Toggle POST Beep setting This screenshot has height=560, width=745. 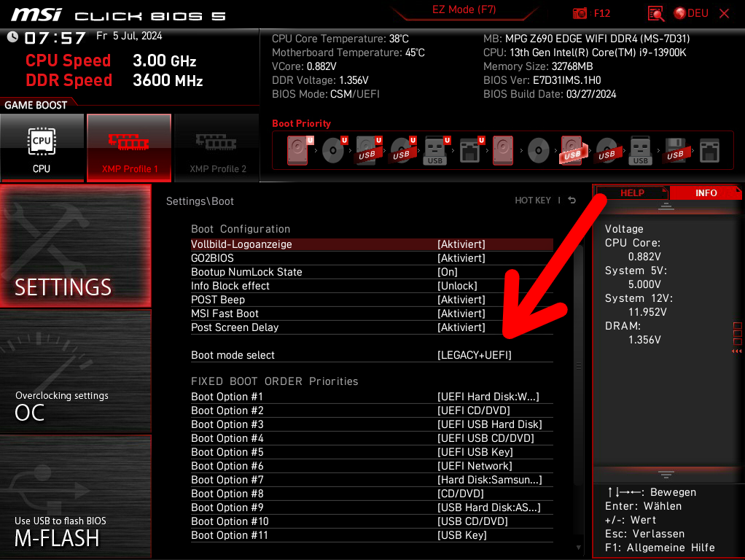coord(372,300)
